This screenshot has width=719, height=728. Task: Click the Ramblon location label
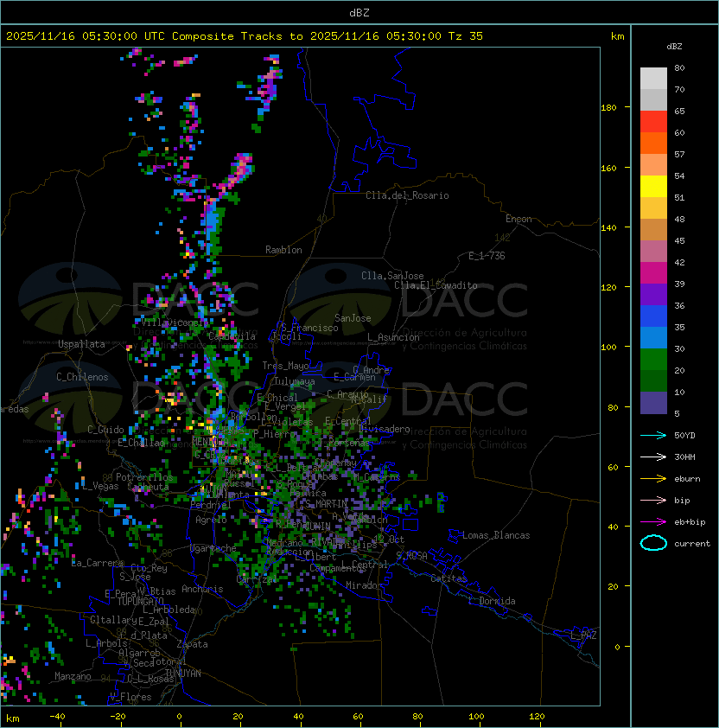[x=283, y=250]
